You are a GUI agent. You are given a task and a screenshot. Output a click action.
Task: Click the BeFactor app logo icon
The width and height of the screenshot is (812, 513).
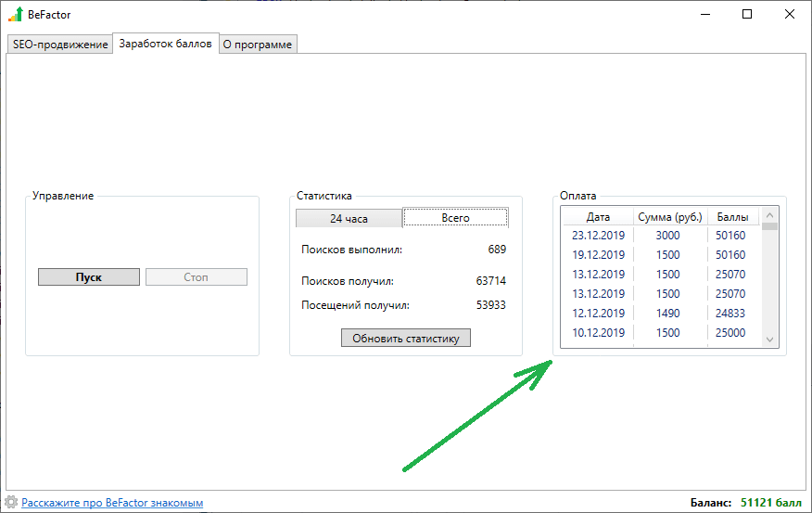point(16,14)
